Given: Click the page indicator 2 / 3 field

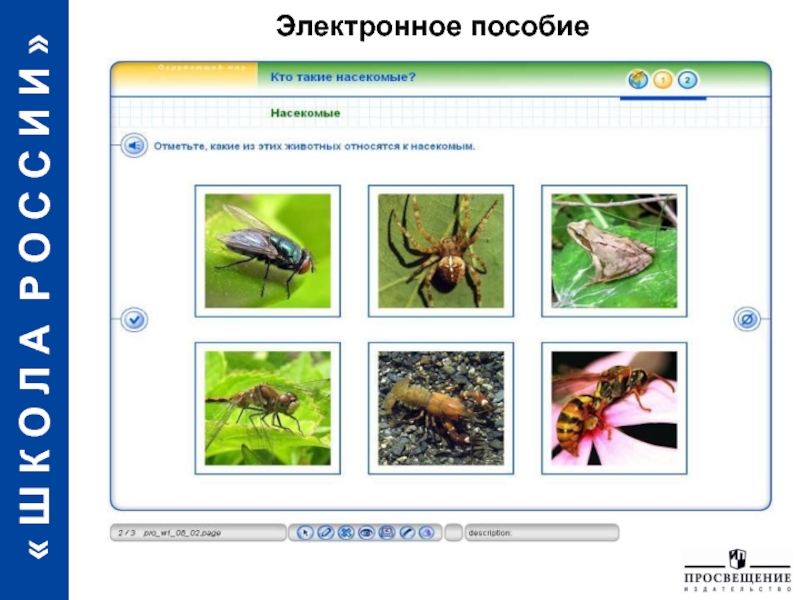Looking at the screenshot, I should (198, 533).
